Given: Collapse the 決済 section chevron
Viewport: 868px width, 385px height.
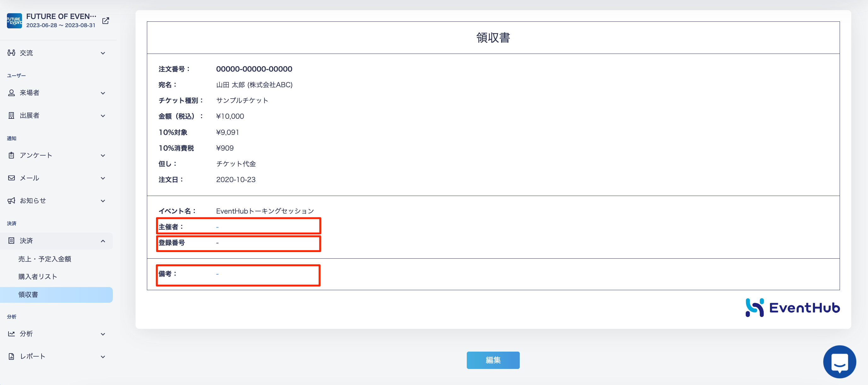Looking at the screenshot, I should click(x=103, y=241).
